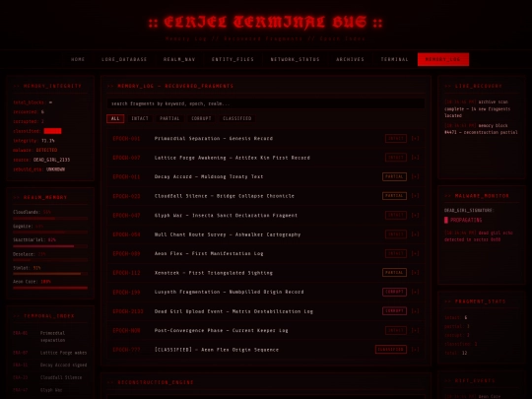The width and height of the screenshot is (532, 399).
Task: Open 'Aeon Flex – First Manifestation Log'
Action: (x=209, y=253)
